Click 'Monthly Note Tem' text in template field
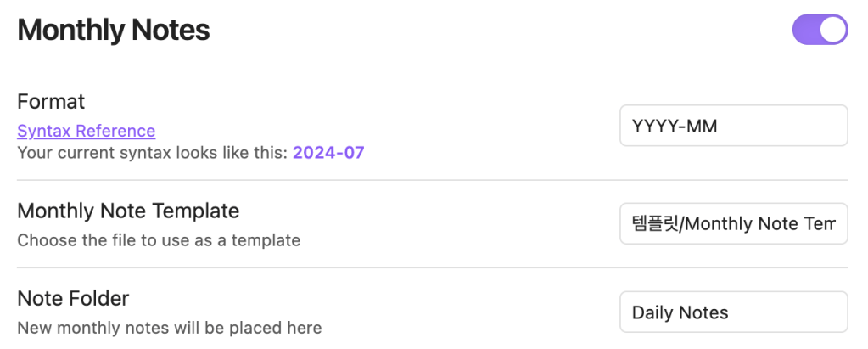 [759, 223]
